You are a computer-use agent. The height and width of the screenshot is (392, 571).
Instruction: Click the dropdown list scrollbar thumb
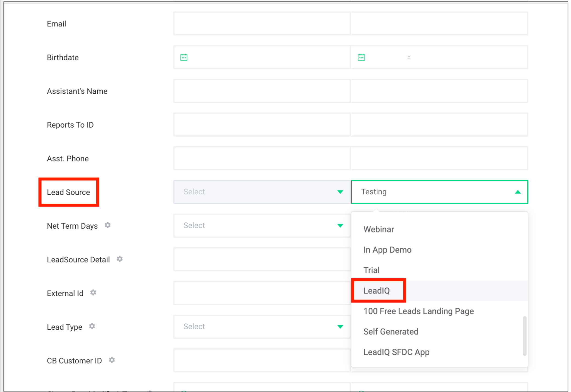pos(524,336)
